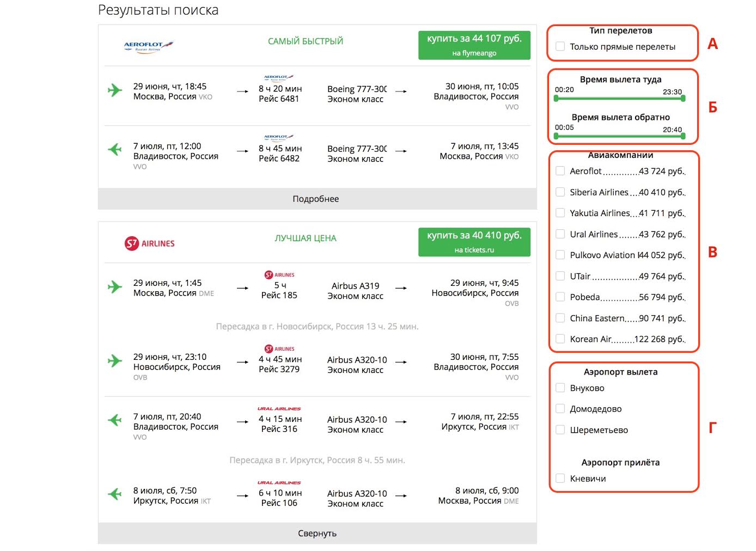Click Рейс 316 flight number
Viewport: 756px width, 551px height.
pyautogui.click(x=279, y=429)
